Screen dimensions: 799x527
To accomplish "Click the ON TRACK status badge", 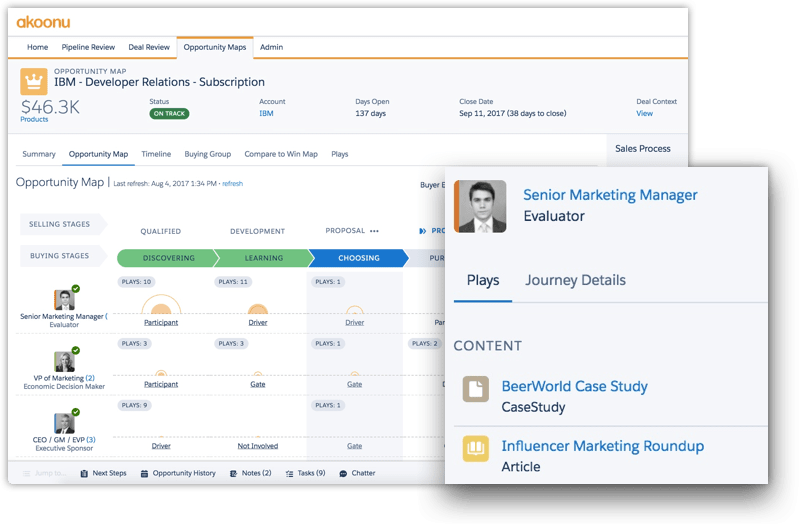I will tap(169, 114).
